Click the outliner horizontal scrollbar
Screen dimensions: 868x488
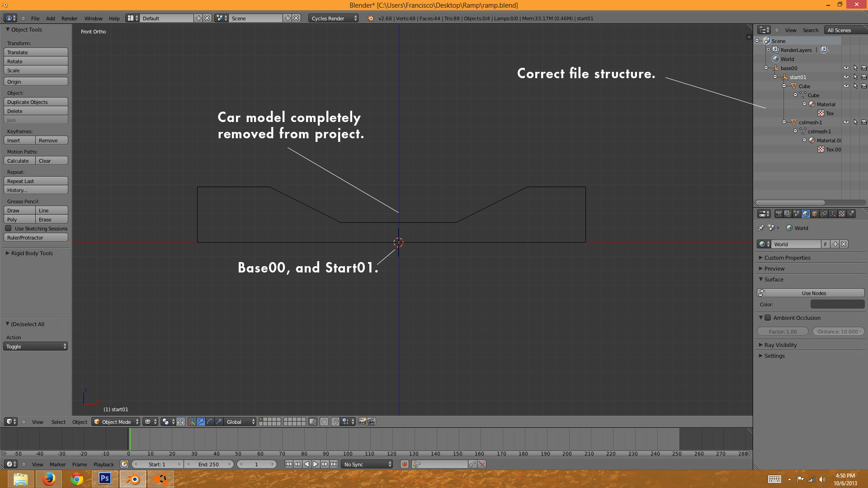coord(790,202)
